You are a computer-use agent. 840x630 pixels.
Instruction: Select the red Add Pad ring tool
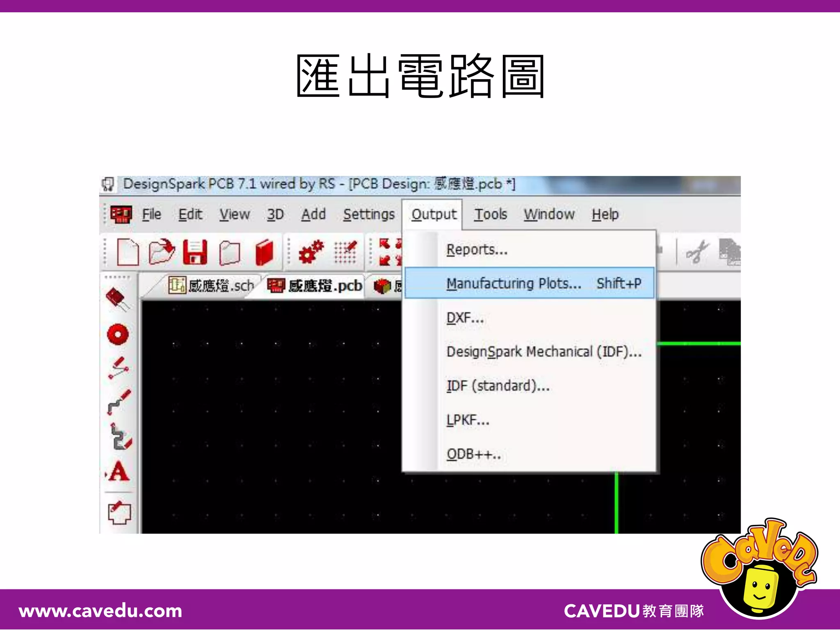coord(118,334)
